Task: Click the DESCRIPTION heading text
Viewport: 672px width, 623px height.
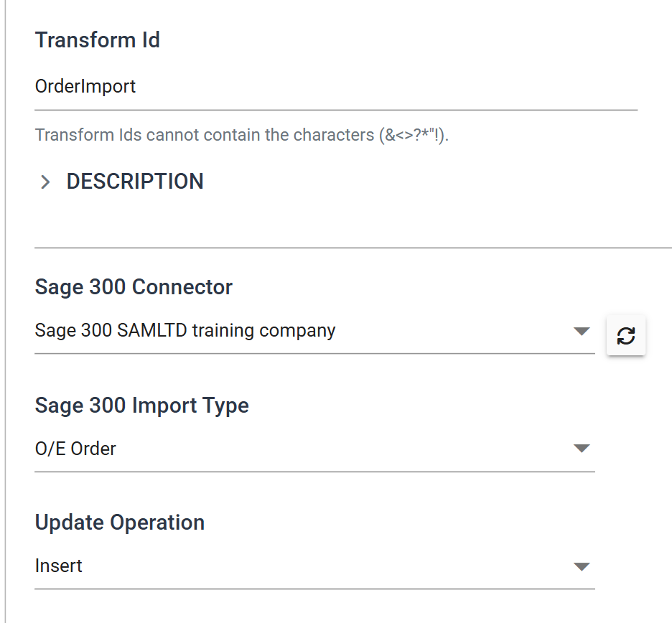Action: pos(135,182)
